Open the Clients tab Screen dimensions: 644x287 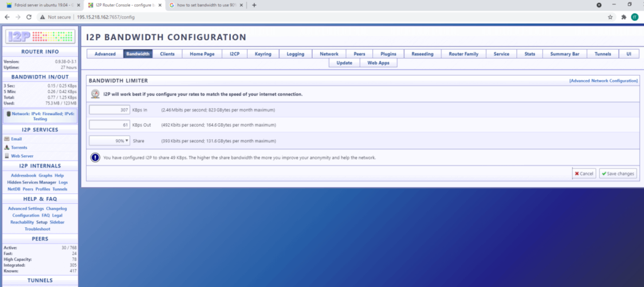click(x=167, y=54)
